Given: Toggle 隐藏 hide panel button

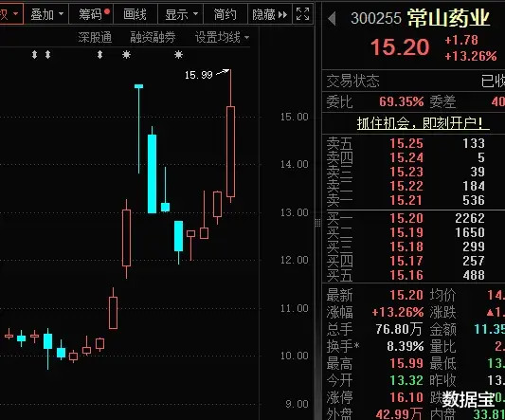Looking at the screenshot, I should (270, 14).
